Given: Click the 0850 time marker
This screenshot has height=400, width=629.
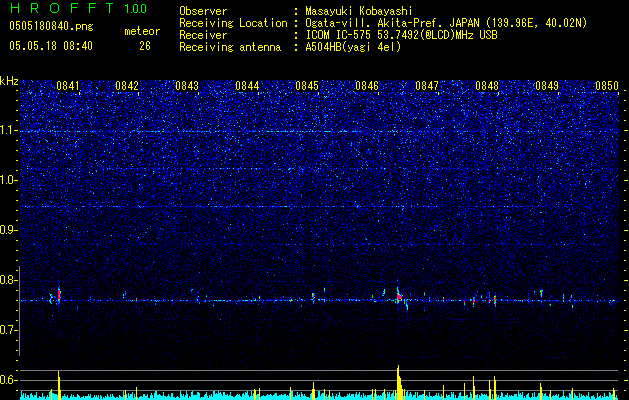Looking at the screenshot, I should click(x=607, y=86).
